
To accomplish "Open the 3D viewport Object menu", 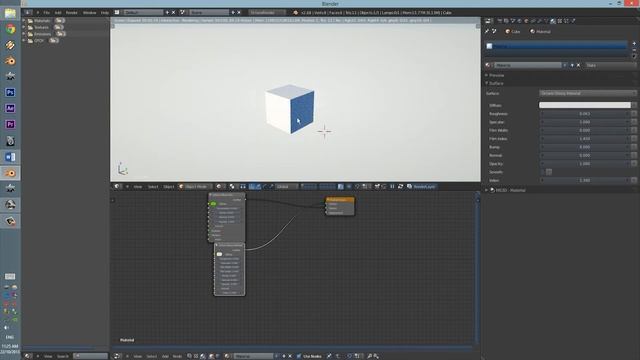I will (169, 187).
